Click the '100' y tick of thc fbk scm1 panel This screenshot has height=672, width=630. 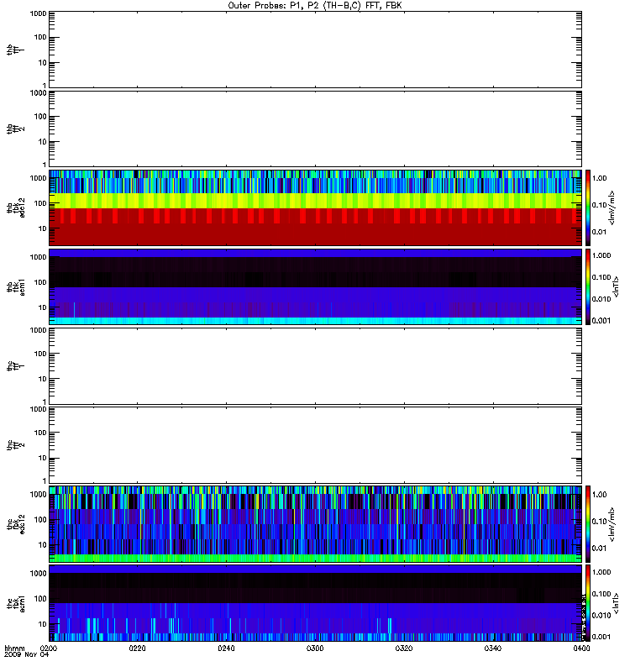[40, 599]
